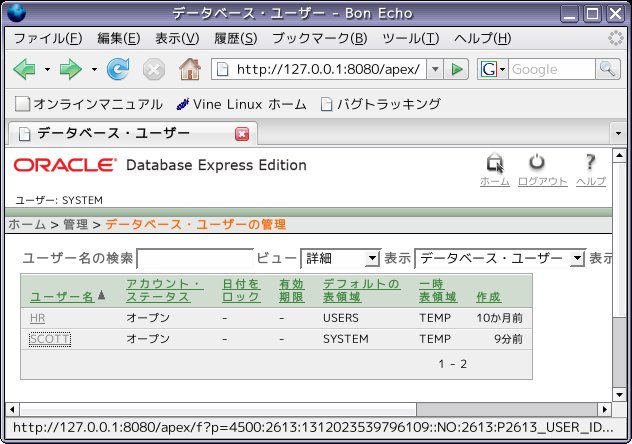Expand the URL bar history dropdown
The height and width of the screenshot is (444, 632).
pos(435,69)
